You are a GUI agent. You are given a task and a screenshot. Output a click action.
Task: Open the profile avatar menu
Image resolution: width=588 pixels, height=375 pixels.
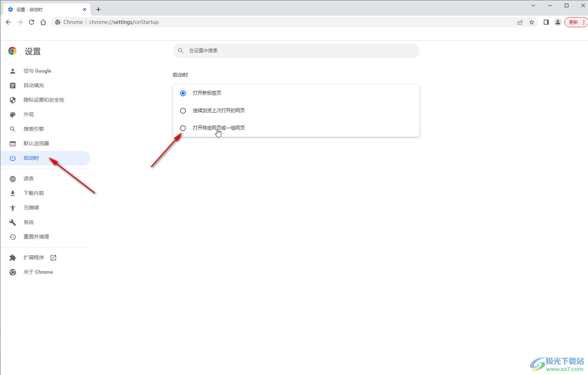[558, 22]
